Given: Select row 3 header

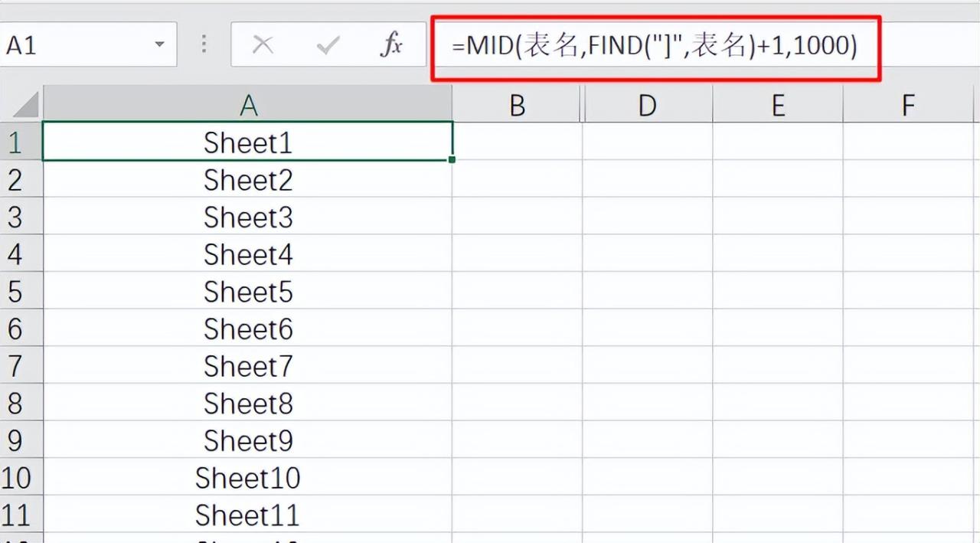Looking at the screenshot, I should click(21, 217).
